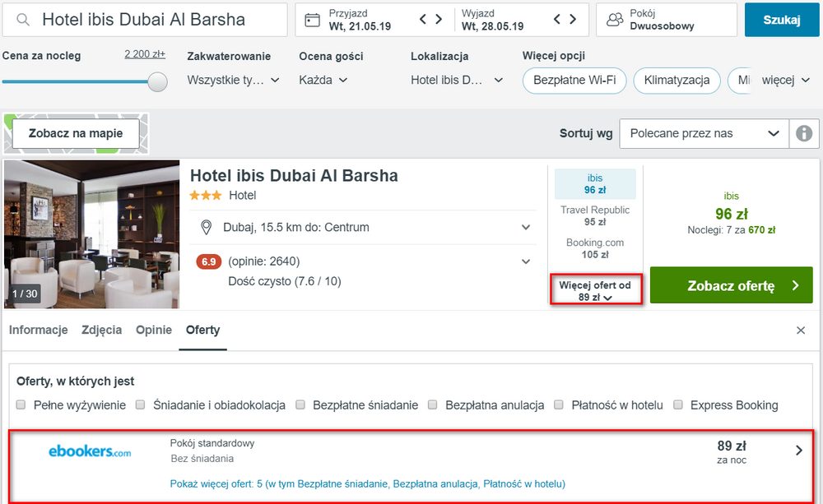Open the arrival date calendar icon

coord(312,20)
